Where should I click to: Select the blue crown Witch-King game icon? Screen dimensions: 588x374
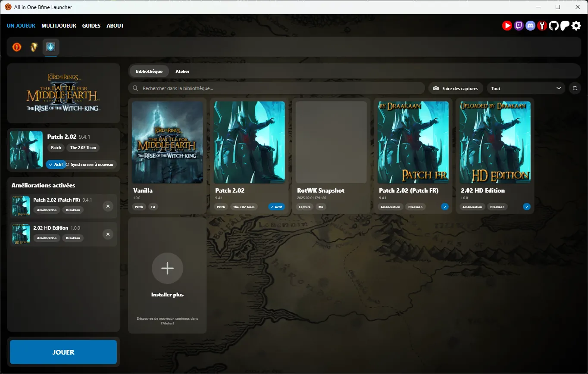(x=51, y=47)
